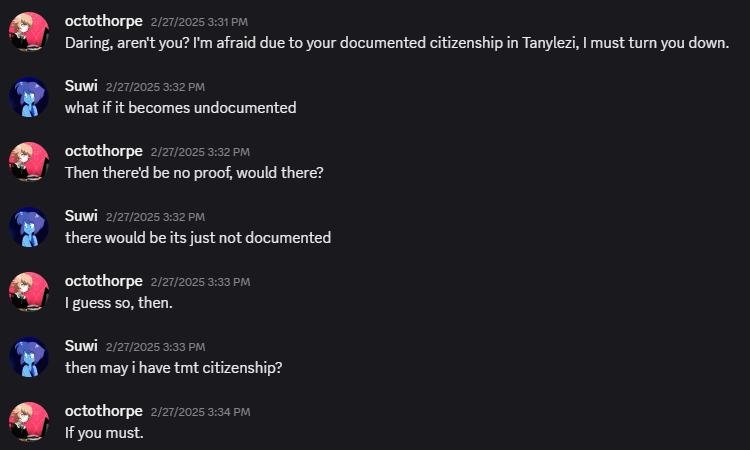
Task: Click octothorpe username above "If you must."
Action: pos(103,410)
